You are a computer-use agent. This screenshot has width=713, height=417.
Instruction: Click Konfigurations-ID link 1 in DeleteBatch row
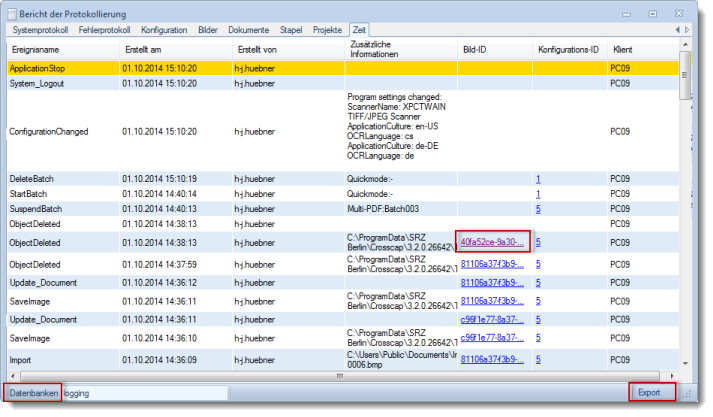(x=537, y=178)
